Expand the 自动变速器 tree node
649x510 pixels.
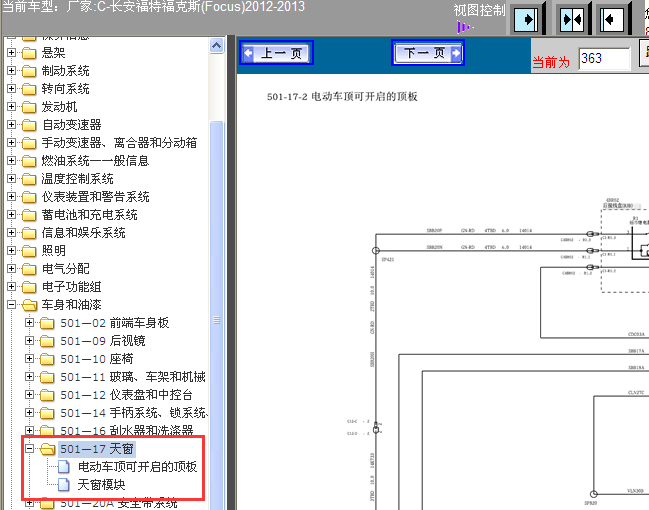(12, 125)
